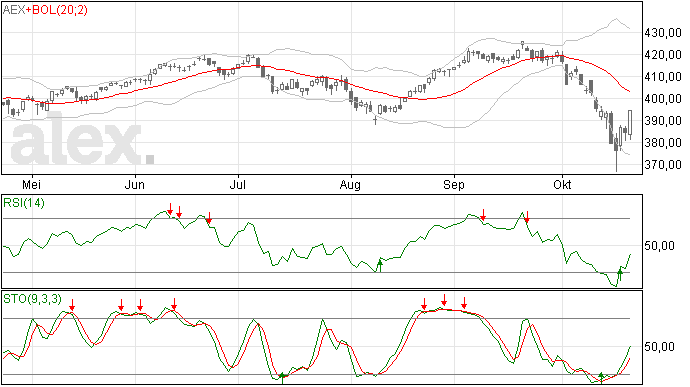The width and height of the screenshot is (690, 387).
Task: Click the leftmost red arrow in RSI panel
Action: pos(170,209)
